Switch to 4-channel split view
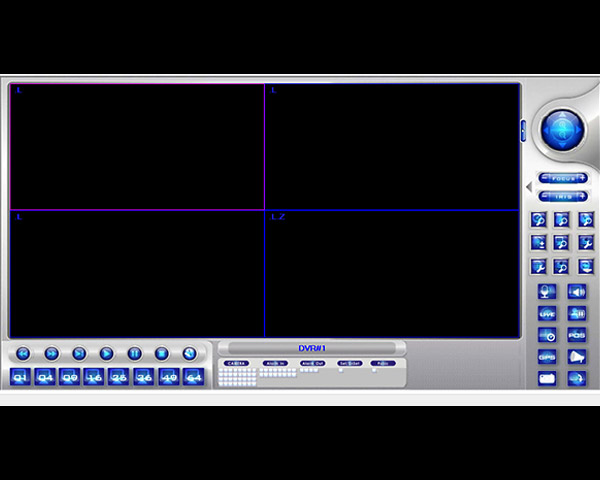600x480 pixels. [45, 377]
